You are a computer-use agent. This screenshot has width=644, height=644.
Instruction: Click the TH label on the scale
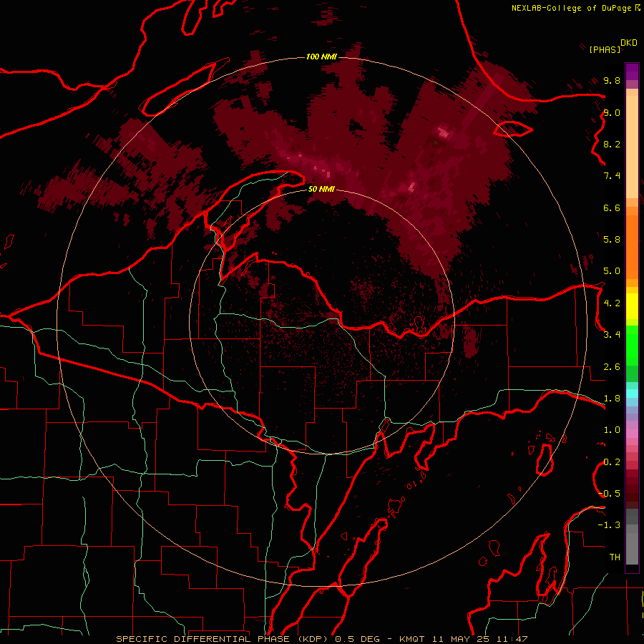(615, 557)
